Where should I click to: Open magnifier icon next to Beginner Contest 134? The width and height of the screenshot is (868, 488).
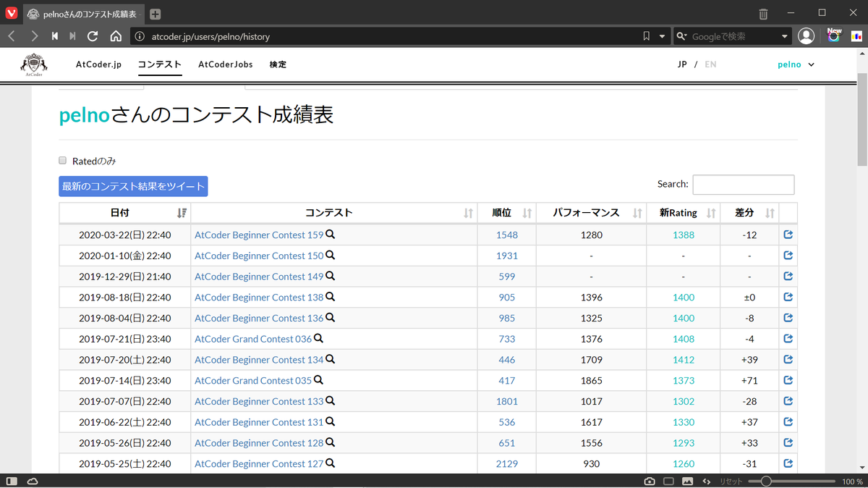coord(331,359)
